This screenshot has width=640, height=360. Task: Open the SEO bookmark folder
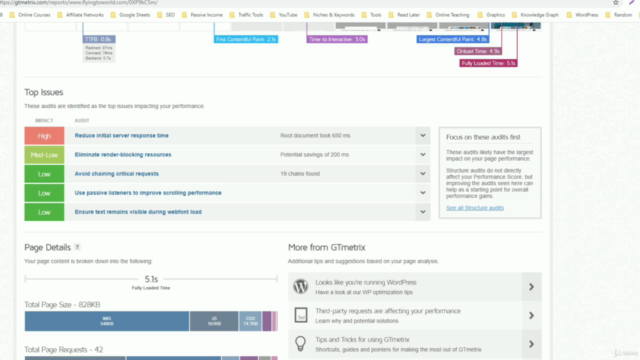tap(166, 15)
